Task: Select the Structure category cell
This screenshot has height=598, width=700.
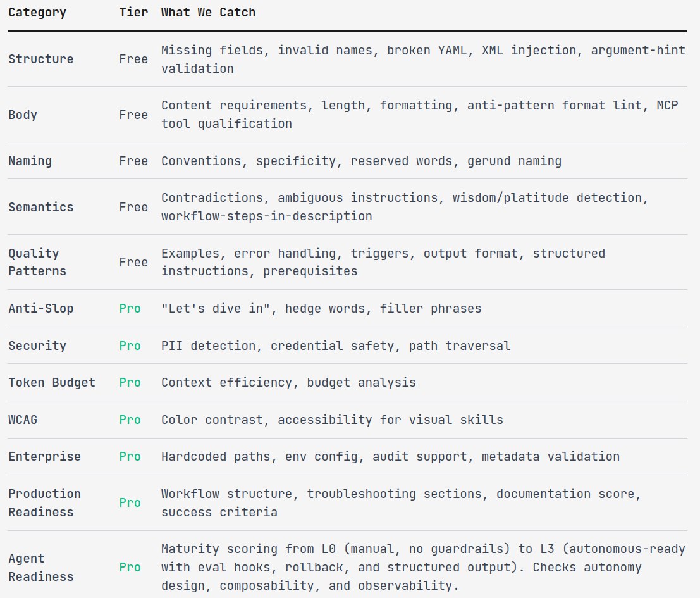Action: pyautogui.click(x=41, y=59)
